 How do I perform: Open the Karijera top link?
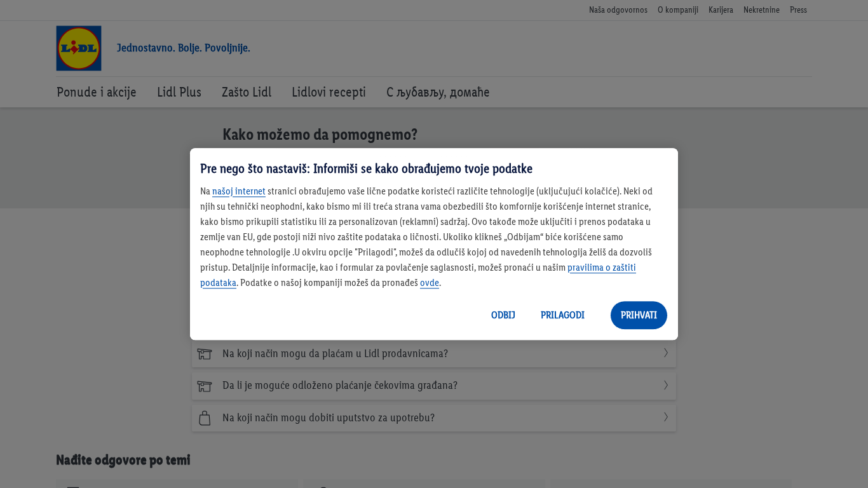point(721,10)
